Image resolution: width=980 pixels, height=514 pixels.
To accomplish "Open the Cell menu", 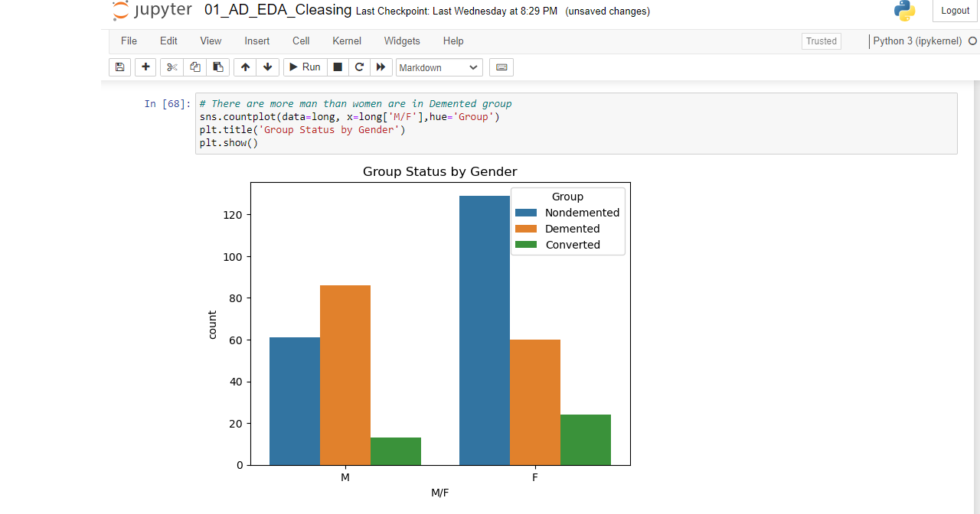I will pos(301,41).
